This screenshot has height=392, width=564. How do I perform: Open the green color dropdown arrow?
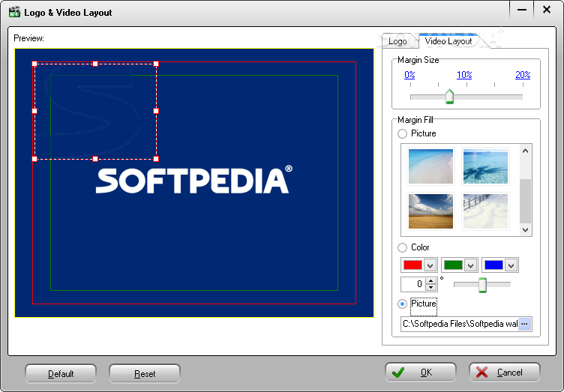tap(470, 265)
